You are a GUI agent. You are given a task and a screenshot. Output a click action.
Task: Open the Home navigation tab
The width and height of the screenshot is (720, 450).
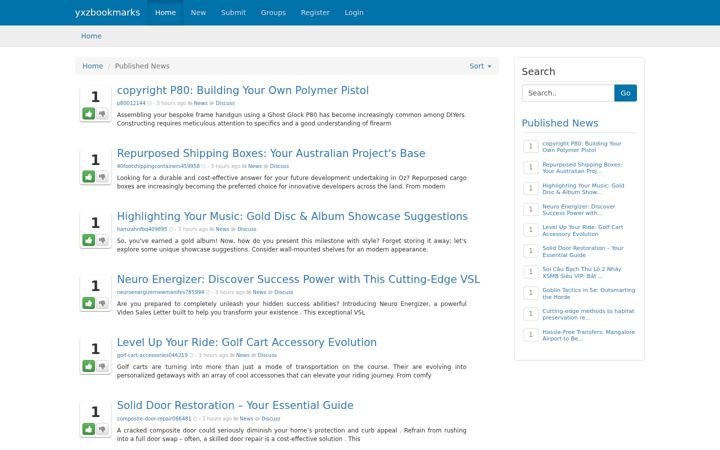(165, 12)
